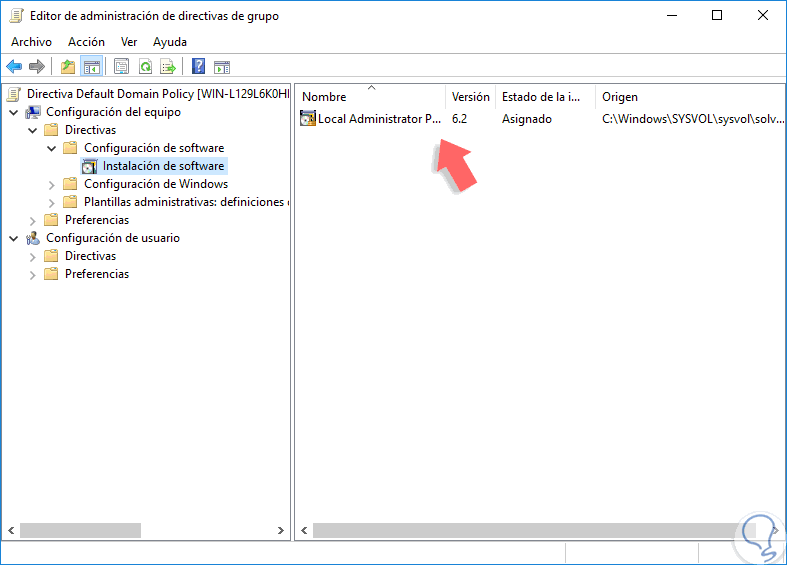Open the Archivo menu
This screenshot has height=565, width=787.
(x=31, y=42)
